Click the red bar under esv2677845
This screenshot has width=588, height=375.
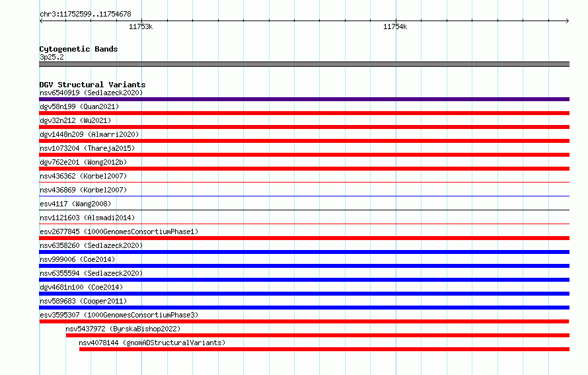coord(304,238)
